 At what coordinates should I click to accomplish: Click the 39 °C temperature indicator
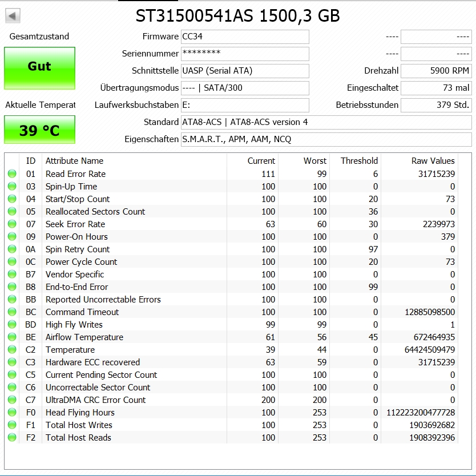pos(39,130)
